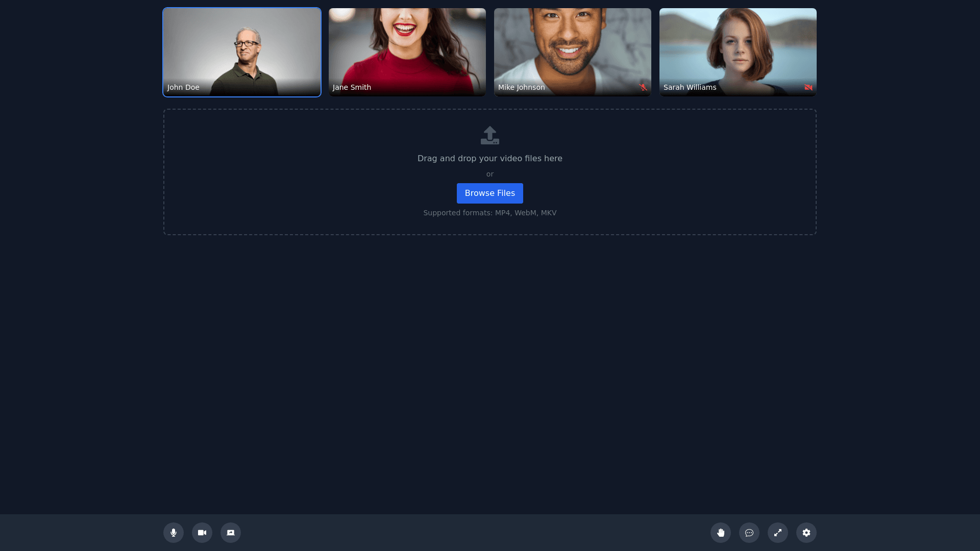This screenshot has height=551, width=980.
Task: Start screen sharing from toolbar
Action: click(x=231, y=533)
